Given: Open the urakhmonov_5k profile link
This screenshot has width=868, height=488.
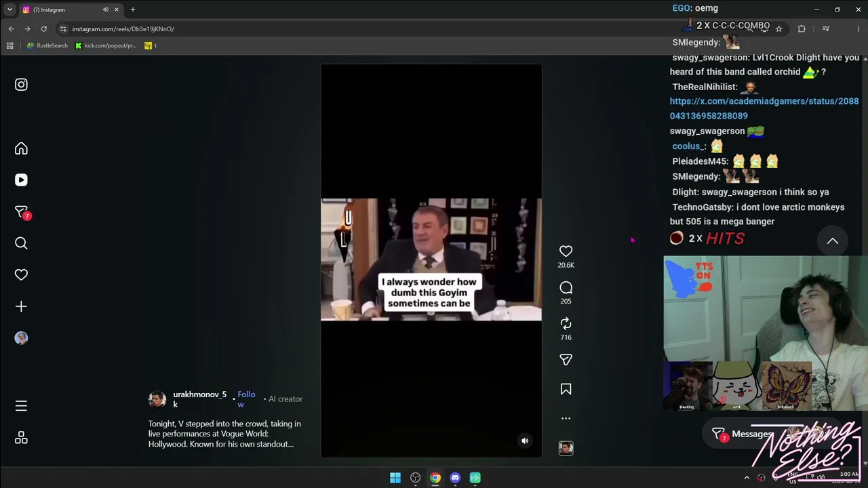Looking at the screenshot, I should pyautogui.click(x=199, y=399).
